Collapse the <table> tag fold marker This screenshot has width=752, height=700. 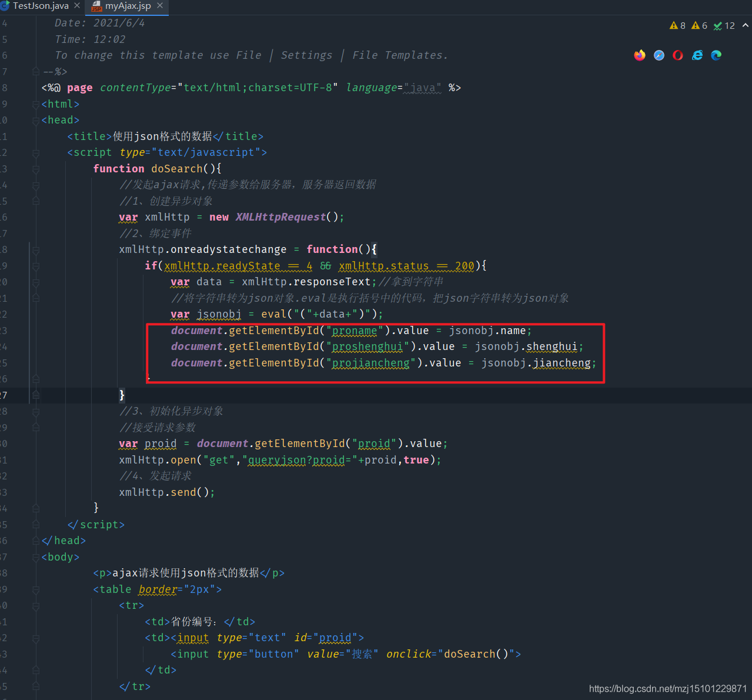36,589
